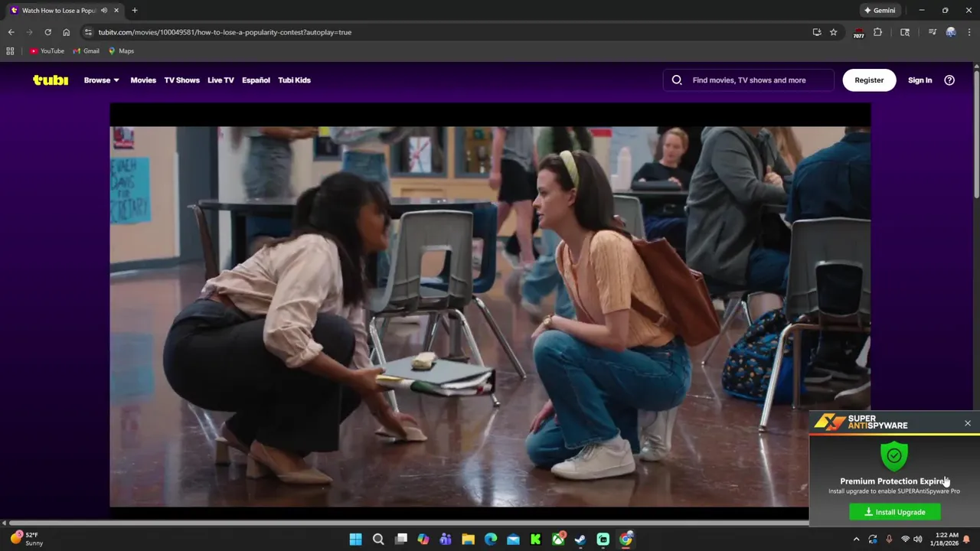Open the Mail app from the taskbar
The width and height of the screenshot is (980, 551).
point(513,540)
